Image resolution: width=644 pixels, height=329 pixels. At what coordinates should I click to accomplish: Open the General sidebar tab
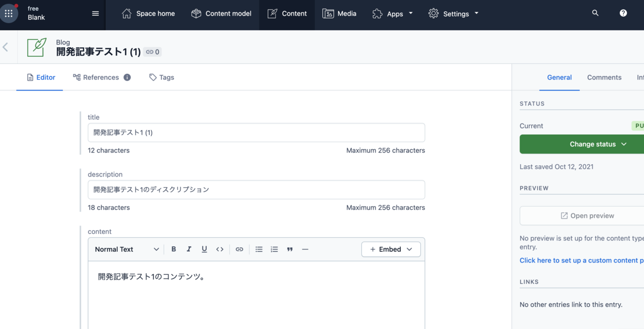(x=559, y=77)
